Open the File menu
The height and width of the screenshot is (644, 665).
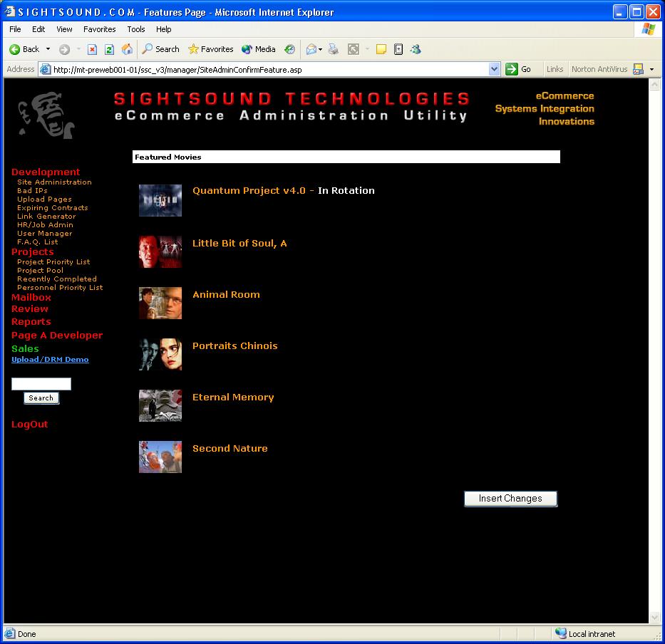click(15, 29)
